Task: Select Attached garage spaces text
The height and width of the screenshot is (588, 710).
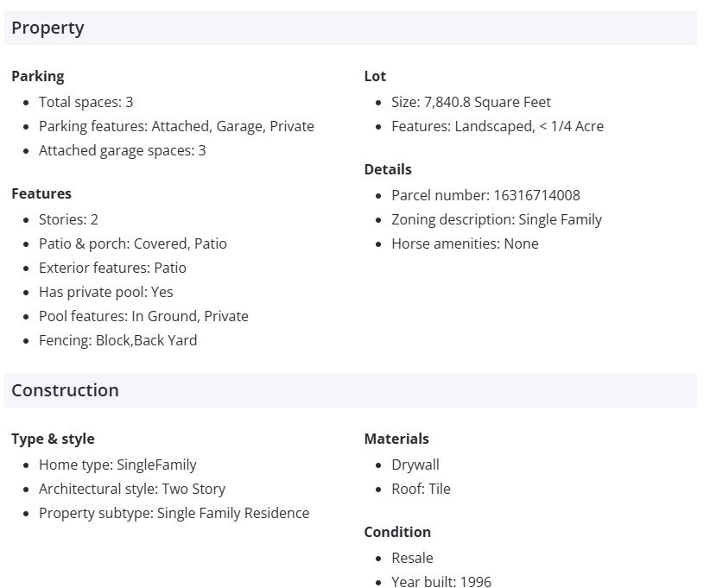Action: point(122,150)
